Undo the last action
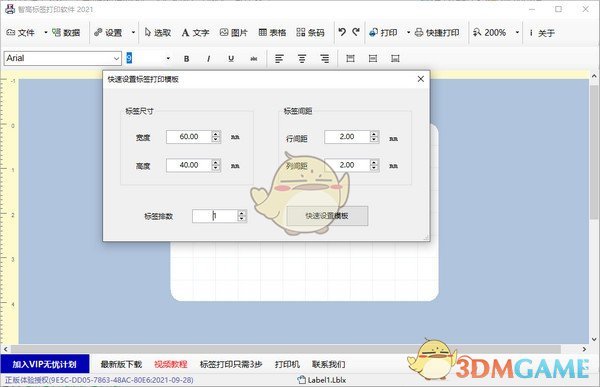 pyautogui.click(x=342, y=32)
